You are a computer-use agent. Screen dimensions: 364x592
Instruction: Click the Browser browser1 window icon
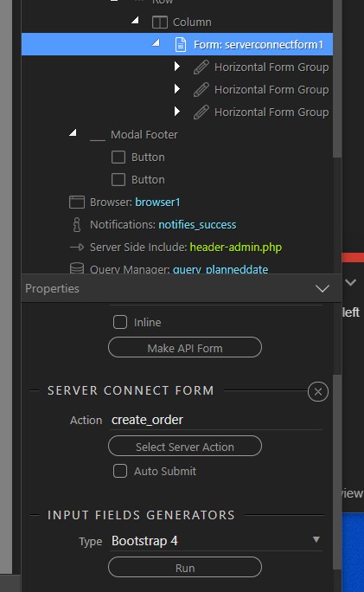click(77, 202)
